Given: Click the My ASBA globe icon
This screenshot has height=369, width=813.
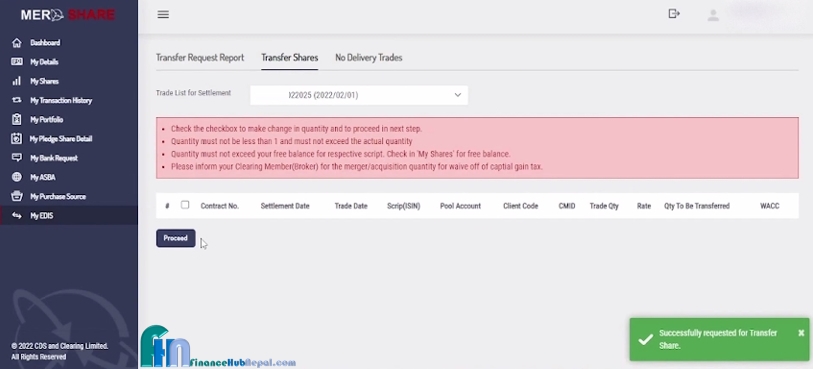Looking at the screenshot, I should (17, 177).
